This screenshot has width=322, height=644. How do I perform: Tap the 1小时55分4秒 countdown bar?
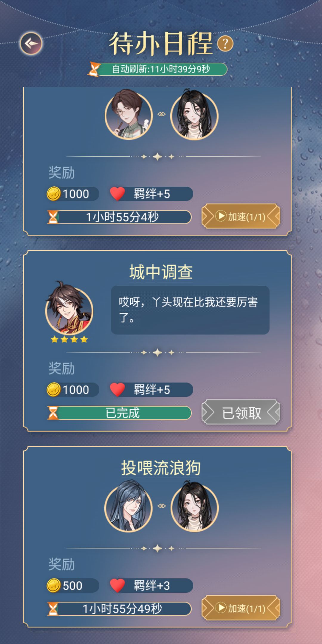[119, 217]
